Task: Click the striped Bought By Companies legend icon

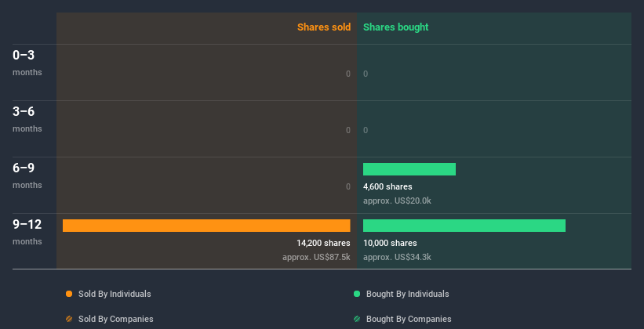Action: pos(357,319)
